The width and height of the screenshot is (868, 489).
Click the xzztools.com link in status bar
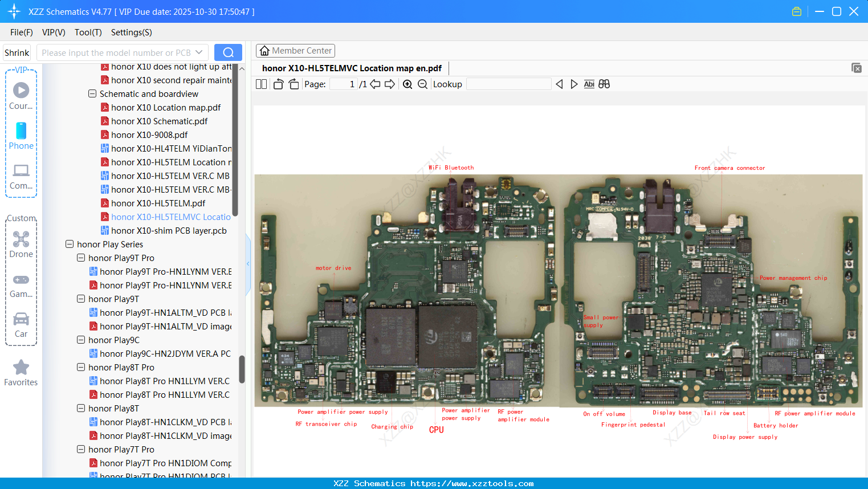click(472, 483)
